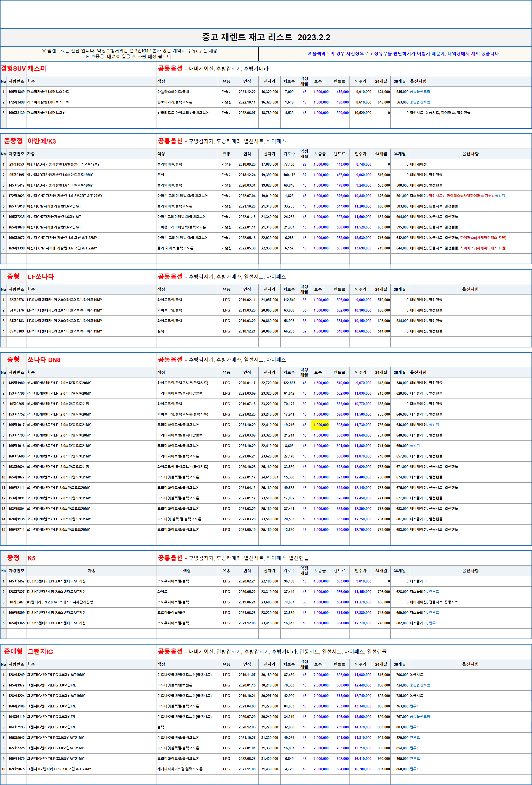
Task: Click the mileage cell '122,887'
Action: pyautogui.click(x=289, y=383)
